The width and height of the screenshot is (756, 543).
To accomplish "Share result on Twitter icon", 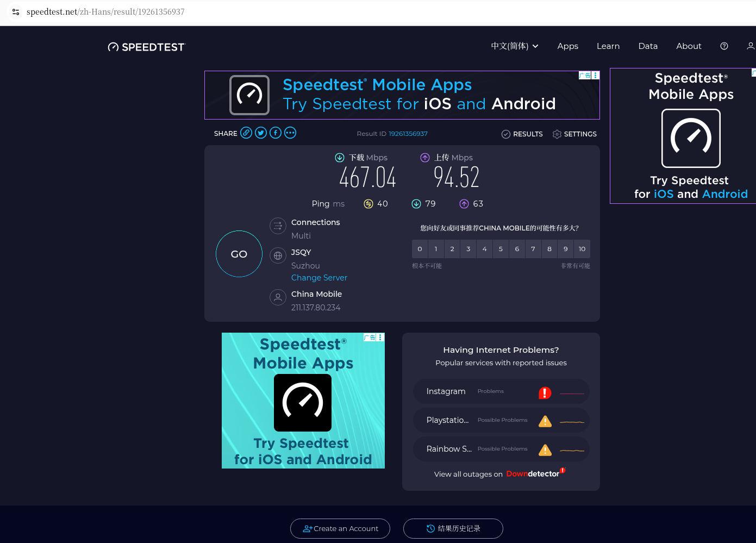I will pos(261,133).
